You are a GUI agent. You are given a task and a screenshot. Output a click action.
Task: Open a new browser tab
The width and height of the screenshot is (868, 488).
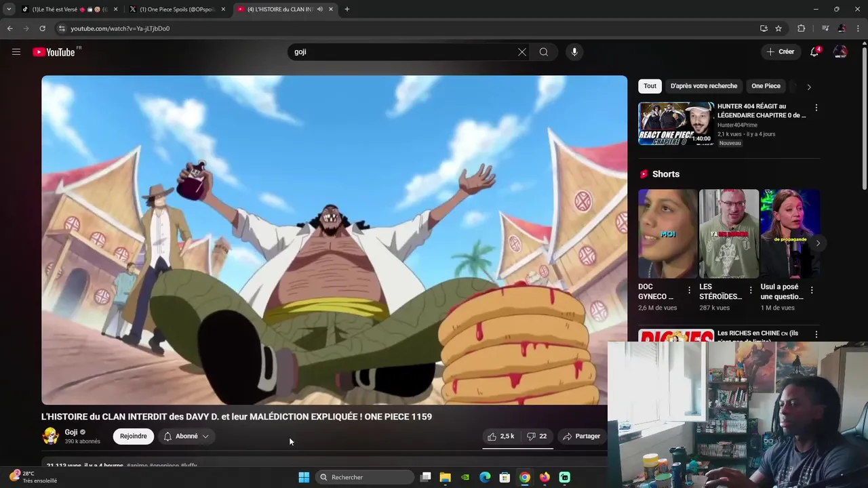[347, 9]
